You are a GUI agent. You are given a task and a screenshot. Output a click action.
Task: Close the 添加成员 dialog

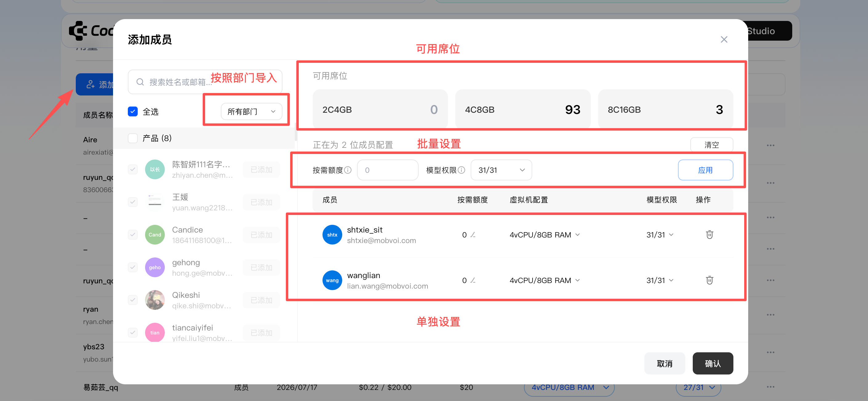click(x=724, y=39)
